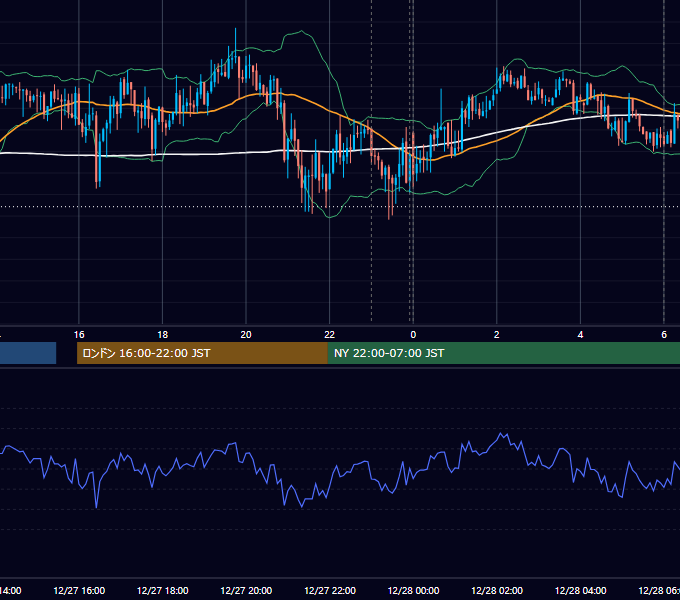Click hour label 22 on the price chart axis
Viewport: 680px width, 600px height.
(x=330, y=335)
